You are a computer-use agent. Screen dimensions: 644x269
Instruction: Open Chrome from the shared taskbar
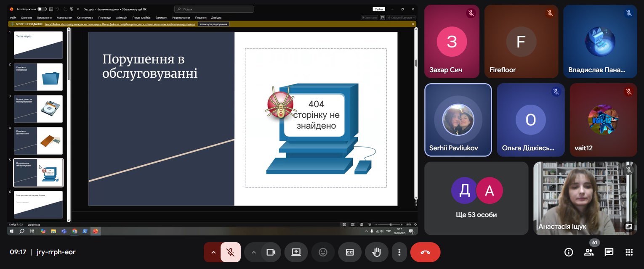pos(75,231)
